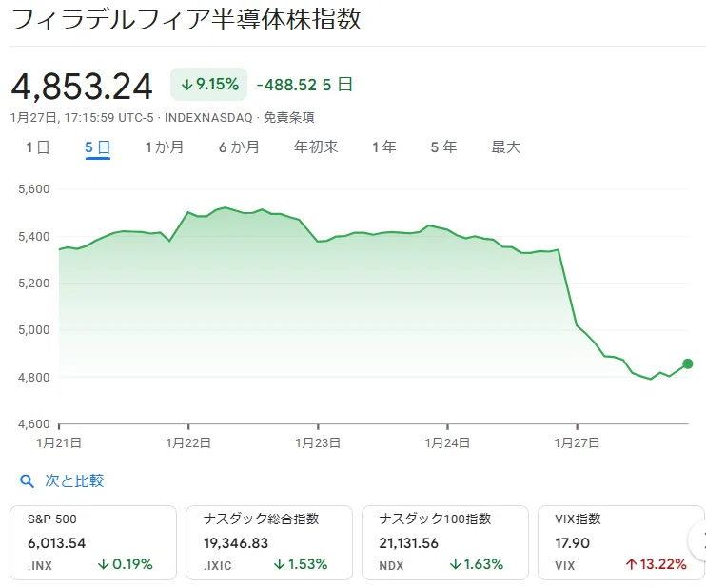Click the green endpoint dot on chart
Viewport: 706px width, 588px height.
(x=688, y=363)
